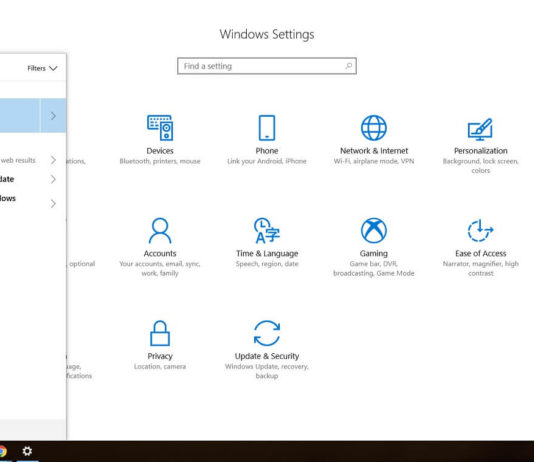Image resolution: width=534 pixels, height=462 pixels.
Task: Open the Update & Security icon
Action: (x=267, y=333)
